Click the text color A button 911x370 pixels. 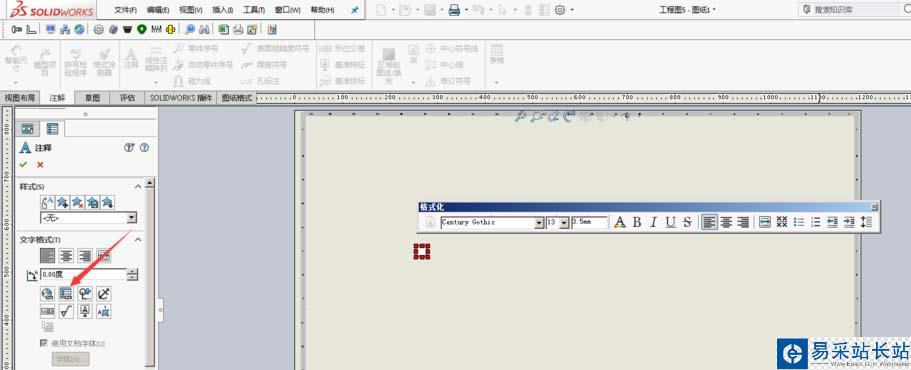(x=620, y=222)
